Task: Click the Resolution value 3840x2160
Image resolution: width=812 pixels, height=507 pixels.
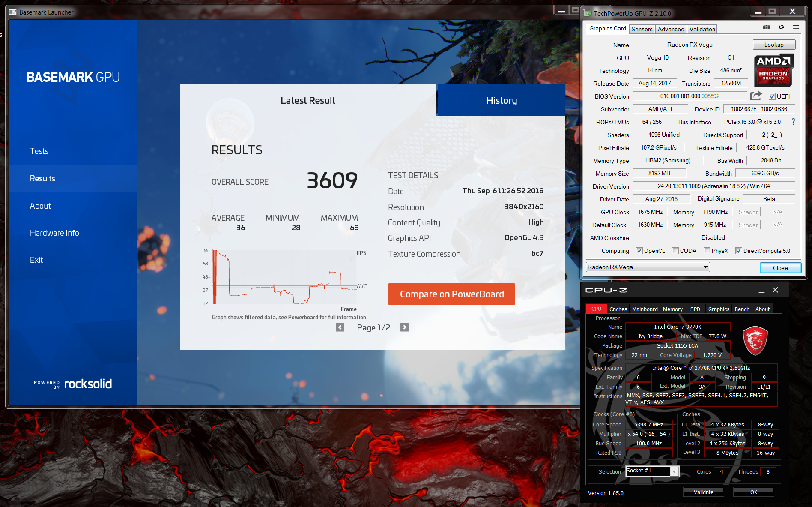Action: [524, 207]
